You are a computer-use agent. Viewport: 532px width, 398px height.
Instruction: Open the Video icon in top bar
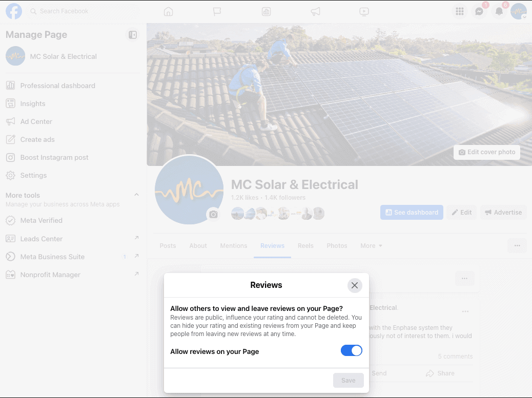point(364,12)
